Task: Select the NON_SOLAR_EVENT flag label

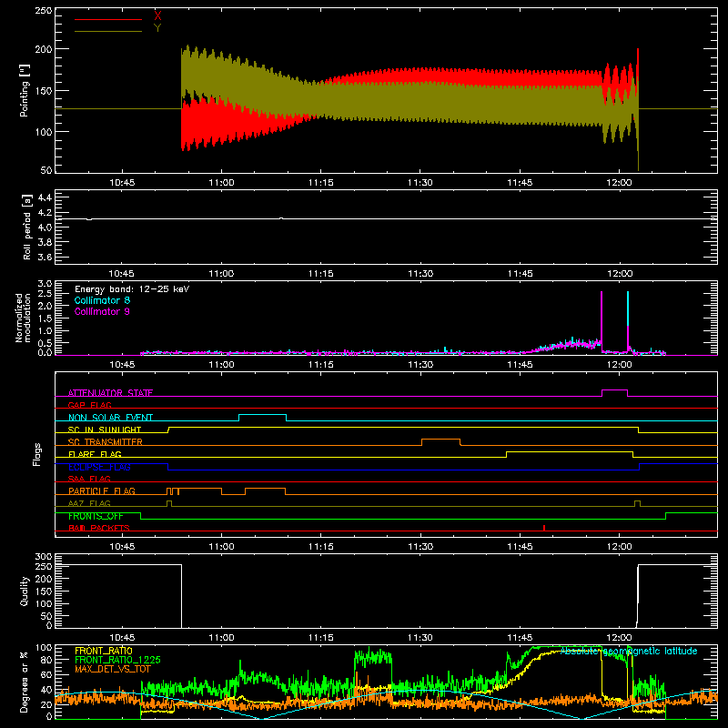Action: (x=110, y=418)
